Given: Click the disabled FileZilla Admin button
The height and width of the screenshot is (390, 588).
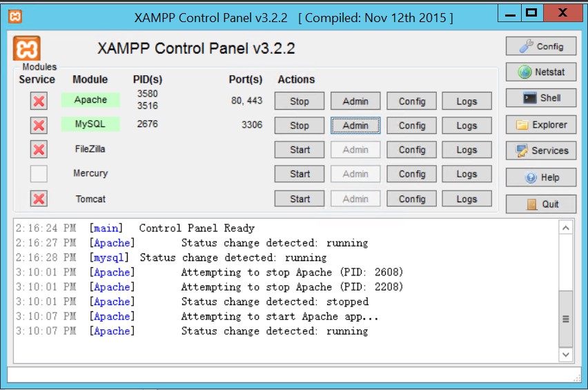Looking at the screenshot, I should (x=355, y=150).
